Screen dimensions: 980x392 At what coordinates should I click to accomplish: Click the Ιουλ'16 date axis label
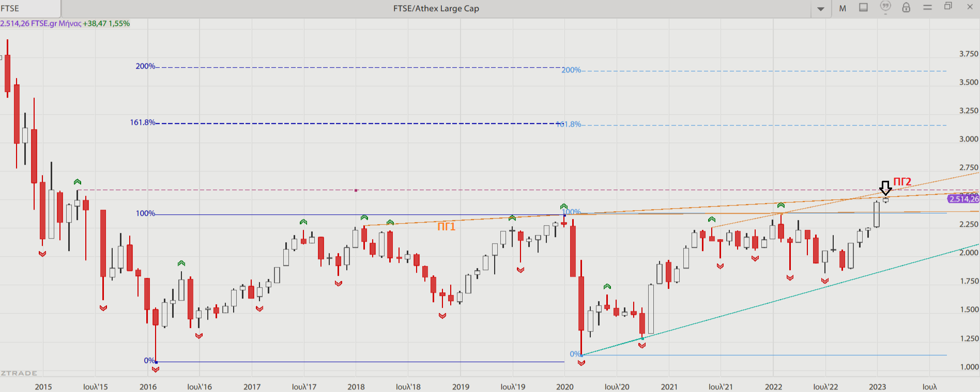tap(200, 386)
